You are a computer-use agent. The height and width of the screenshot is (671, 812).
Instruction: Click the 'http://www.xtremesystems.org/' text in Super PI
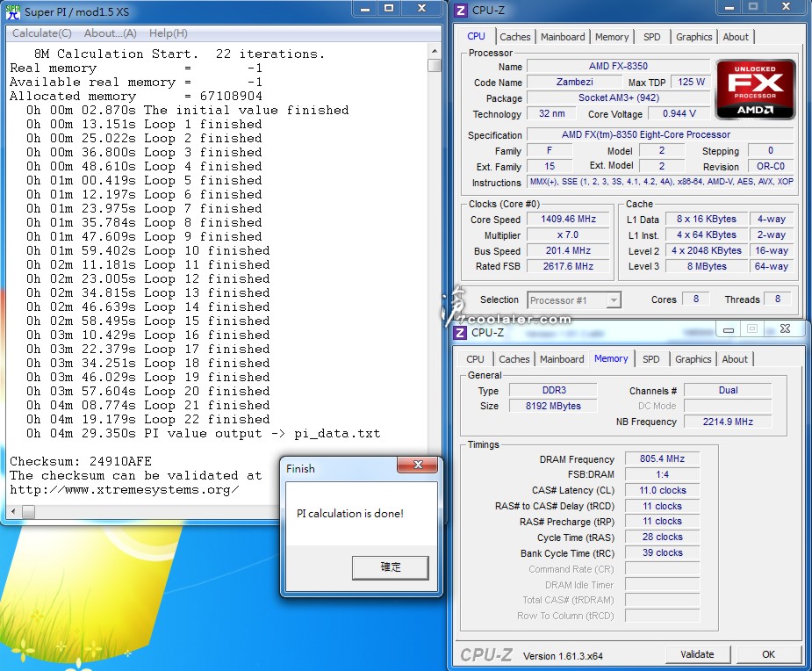tap(125, 490)
